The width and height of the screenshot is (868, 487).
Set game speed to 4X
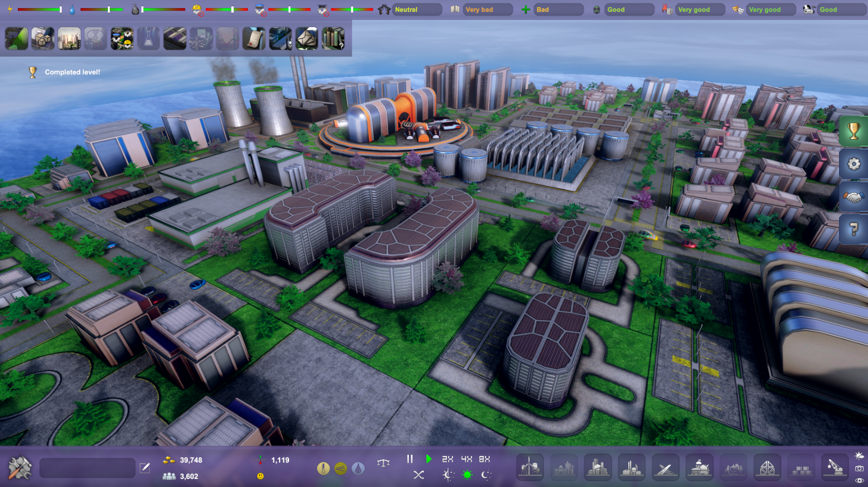coord(467,459)
